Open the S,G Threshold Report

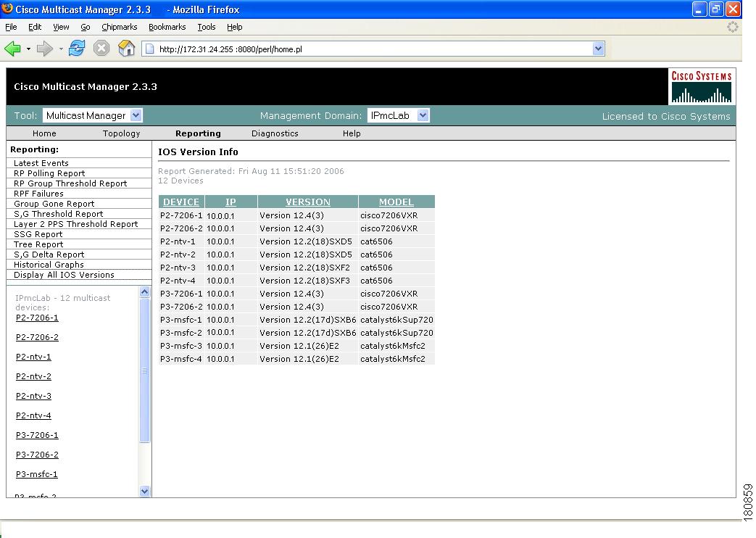click(58, 214)
